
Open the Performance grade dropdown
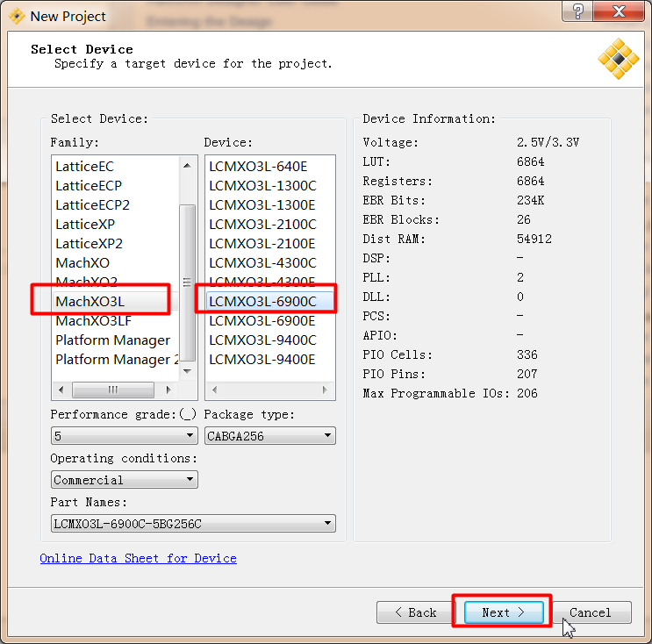[x=125, y=436]
